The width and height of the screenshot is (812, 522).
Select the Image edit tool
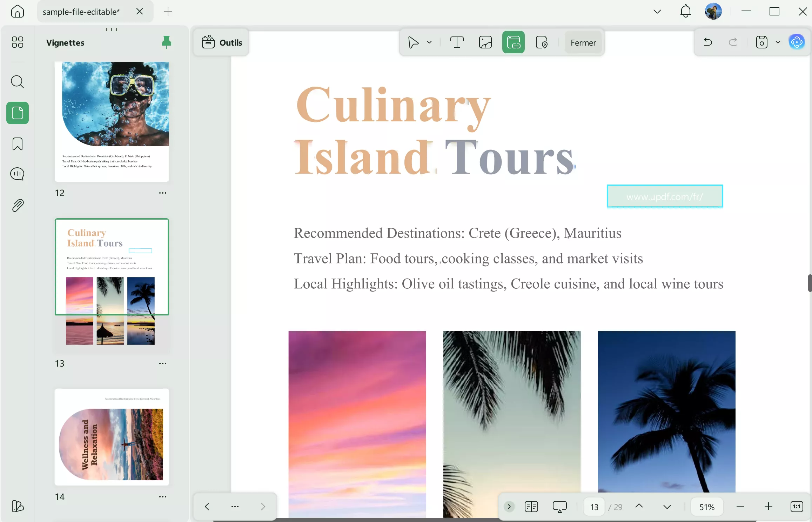pos(485,42)
